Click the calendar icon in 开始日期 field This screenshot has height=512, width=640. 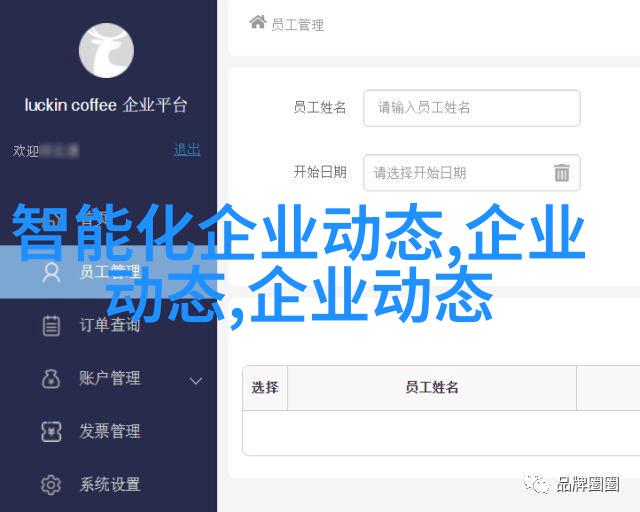pos(562,172)
